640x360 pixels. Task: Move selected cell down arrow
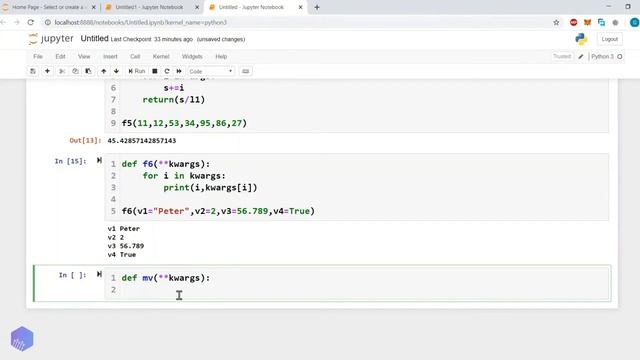pyautogui.click(x=116, y=71)
